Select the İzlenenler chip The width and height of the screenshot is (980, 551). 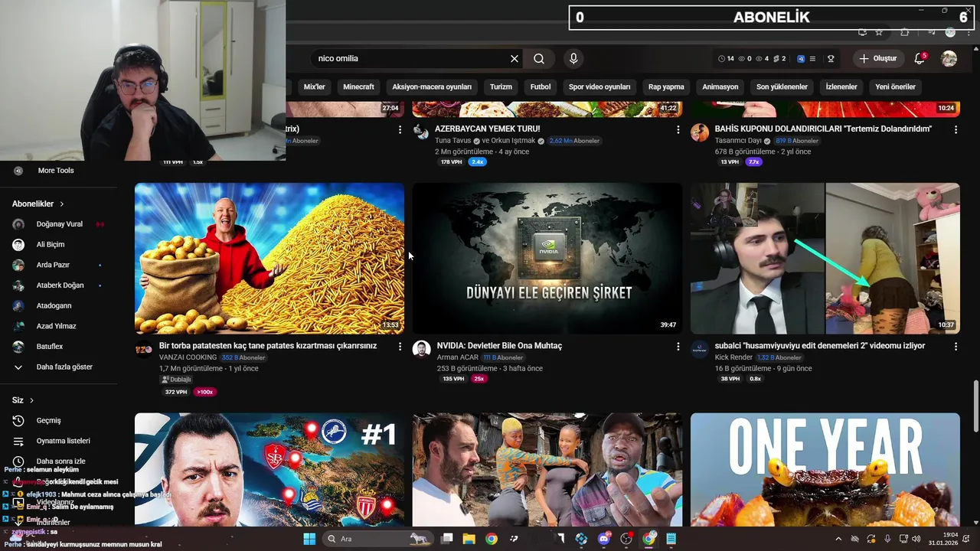pyautogui.click(x=841, y=87)
